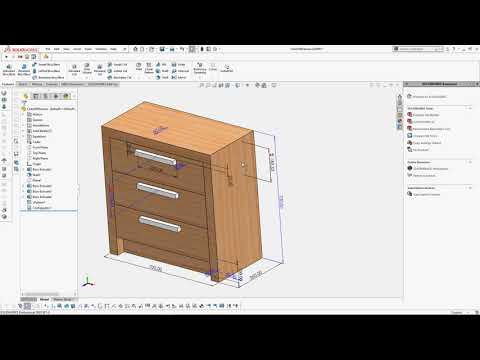The image size is (480, 360).
Task: Open the View menu
Action: [66, 49]
